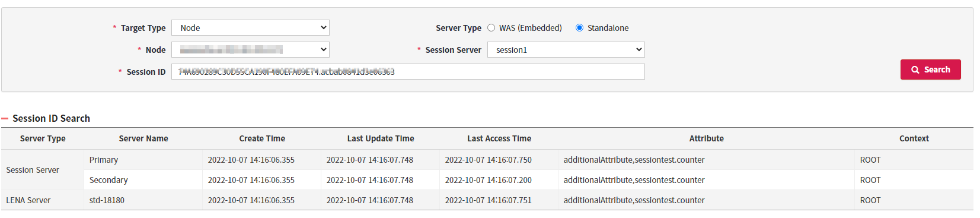This screenshot has width=980, height=218.
Task: Click the Context column header
Action: pyautogui.click(x=914, y=138)
